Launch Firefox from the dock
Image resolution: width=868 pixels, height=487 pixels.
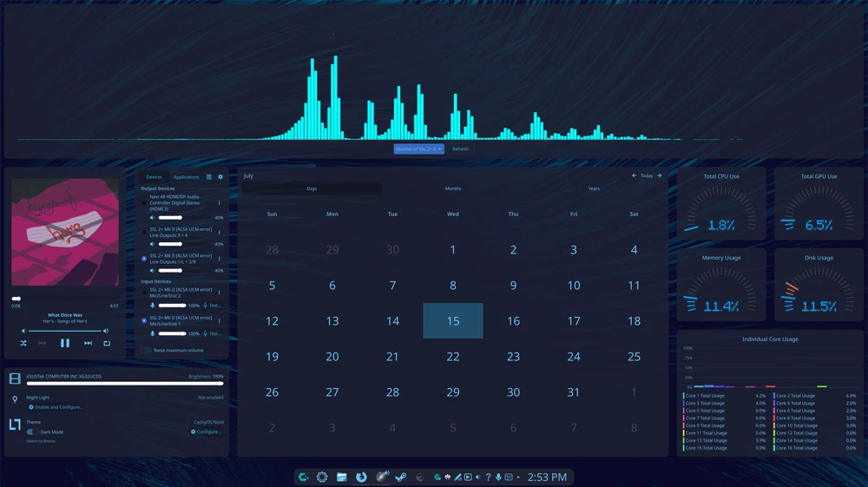point(361,477)
